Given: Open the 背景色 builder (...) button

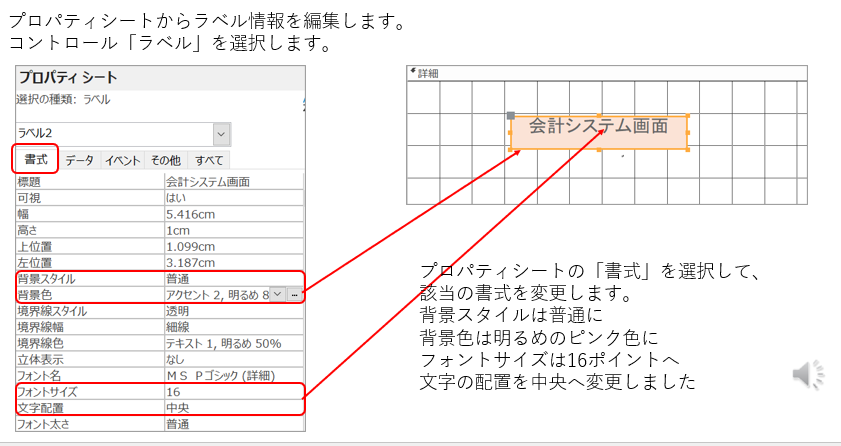Looking at the screenshot, I should [x=294, y=295].
